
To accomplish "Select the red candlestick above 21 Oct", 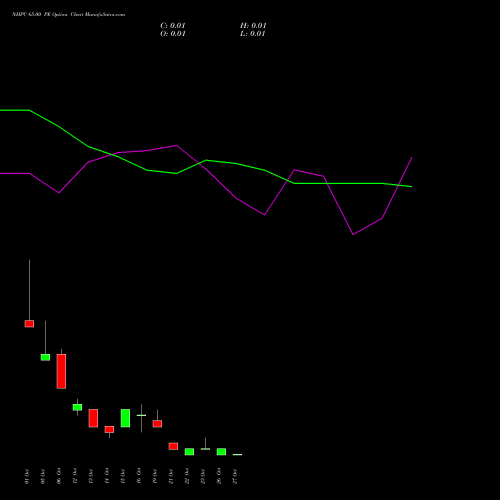I will 173,446.
